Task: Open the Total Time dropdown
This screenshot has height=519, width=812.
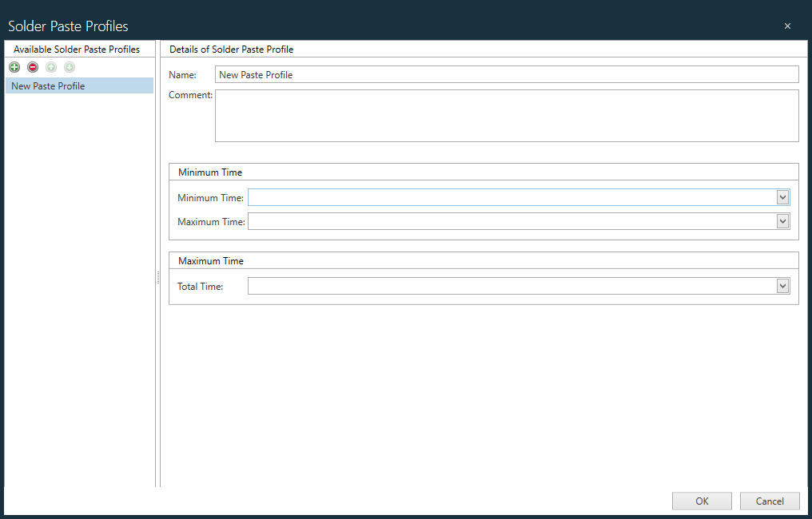Action: 782,285
